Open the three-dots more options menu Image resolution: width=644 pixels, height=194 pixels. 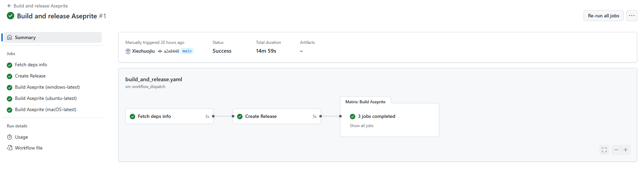coord(631,16)
